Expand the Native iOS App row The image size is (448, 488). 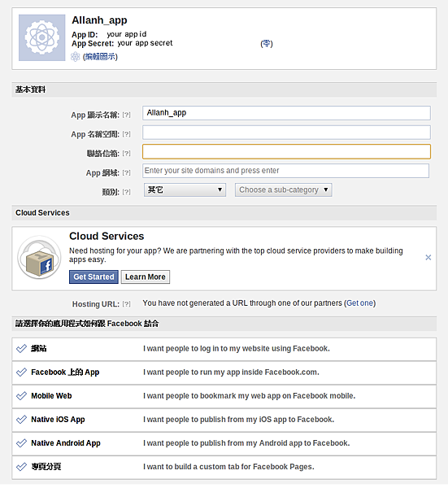point(224,420)
